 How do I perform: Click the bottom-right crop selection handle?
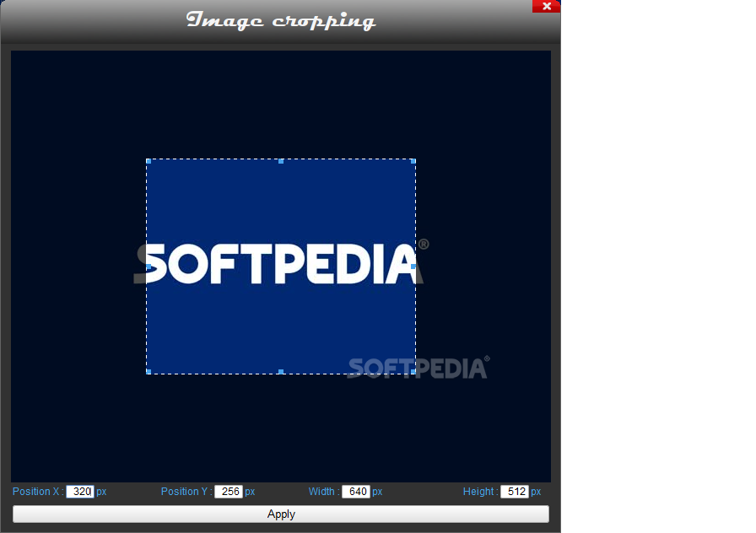pyautogui.click(x=413, y=372)
